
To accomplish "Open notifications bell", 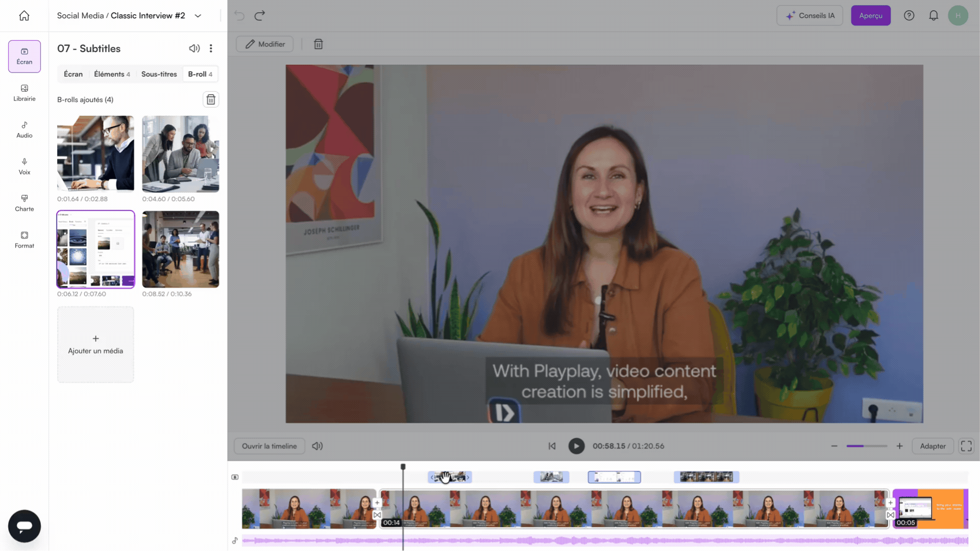I will click(x=934, y=15).
